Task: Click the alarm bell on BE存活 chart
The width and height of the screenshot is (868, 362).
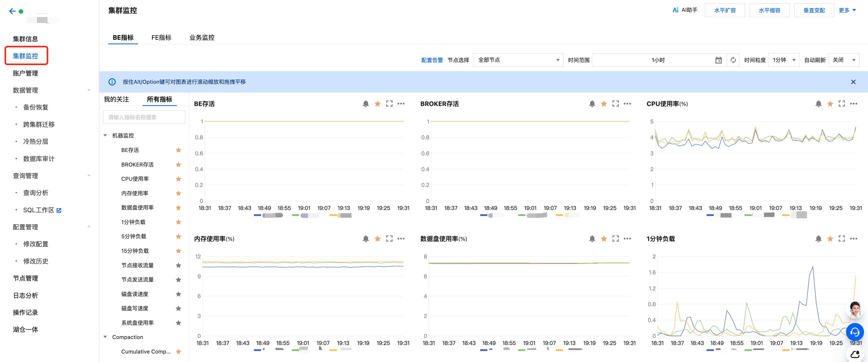Action: (x=365, y=104)
